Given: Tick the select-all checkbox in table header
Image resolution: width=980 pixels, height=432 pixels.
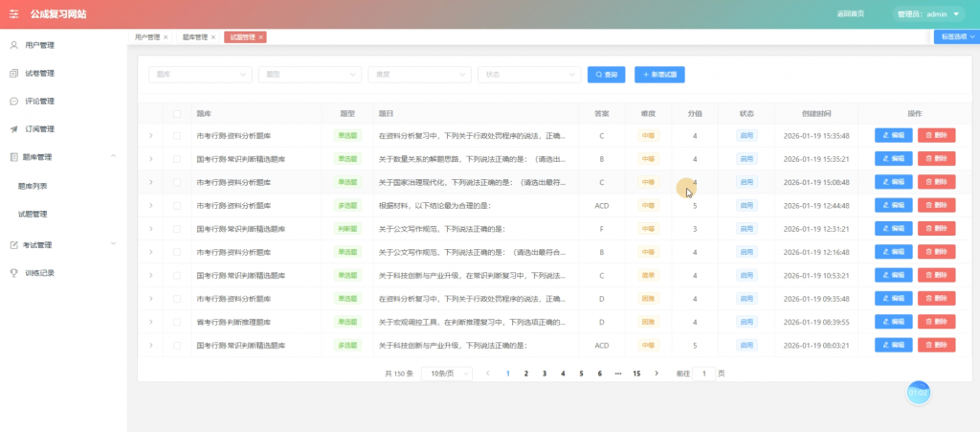Looking at the screenshot, I should click(x=177, y=114).
